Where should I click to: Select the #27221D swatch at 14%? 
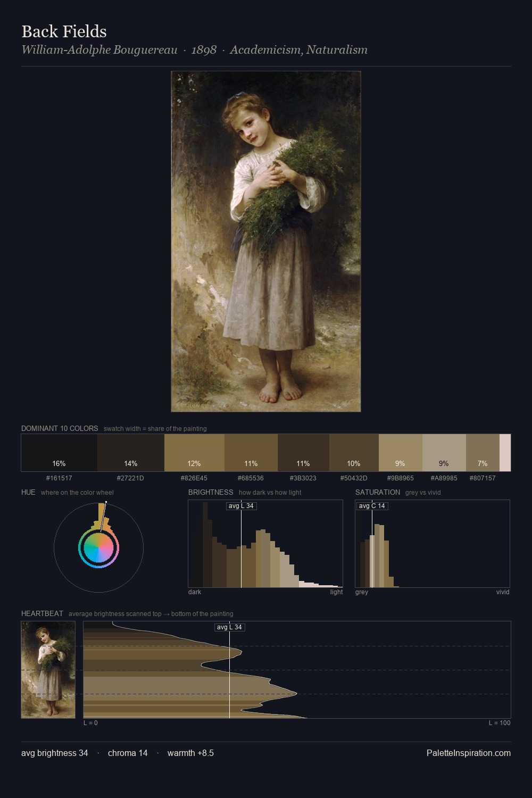131,453
